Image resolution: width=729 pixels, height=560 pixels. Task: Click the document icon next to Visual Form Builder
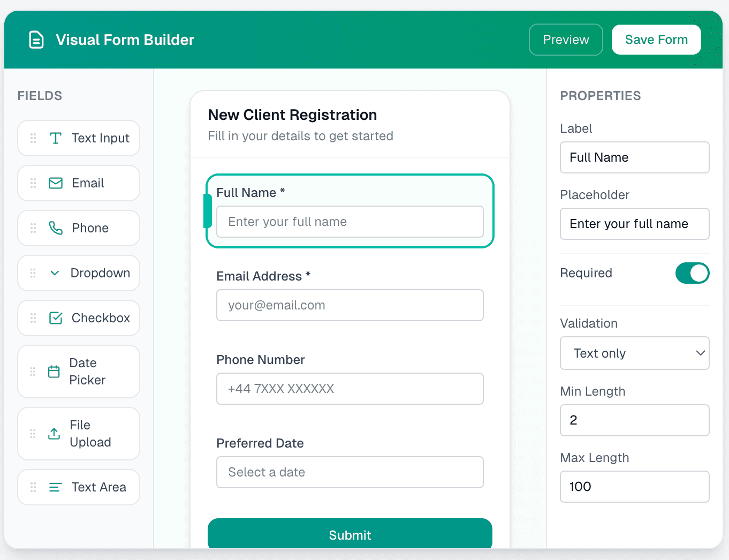[x=36, y=39]
